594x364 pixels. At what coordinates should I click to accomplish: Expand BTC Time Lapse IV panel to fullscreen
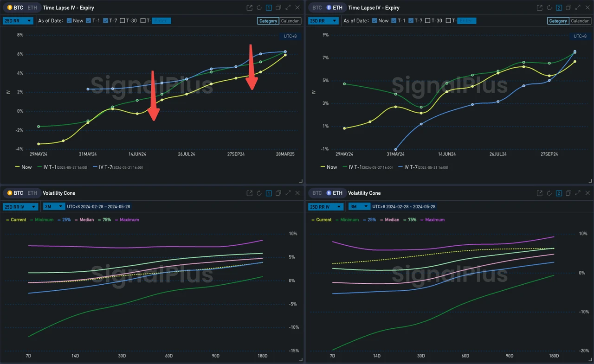coord(288,8)
